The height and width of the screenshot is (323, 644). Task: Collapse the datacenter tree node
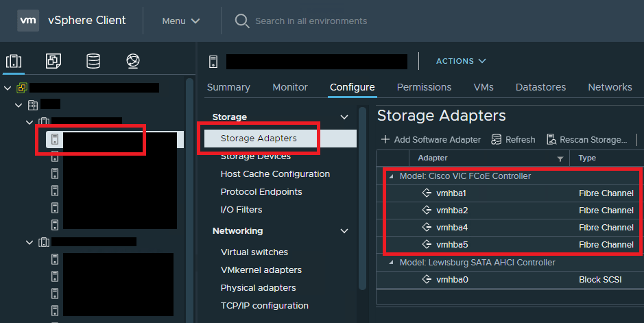point(19,105)
